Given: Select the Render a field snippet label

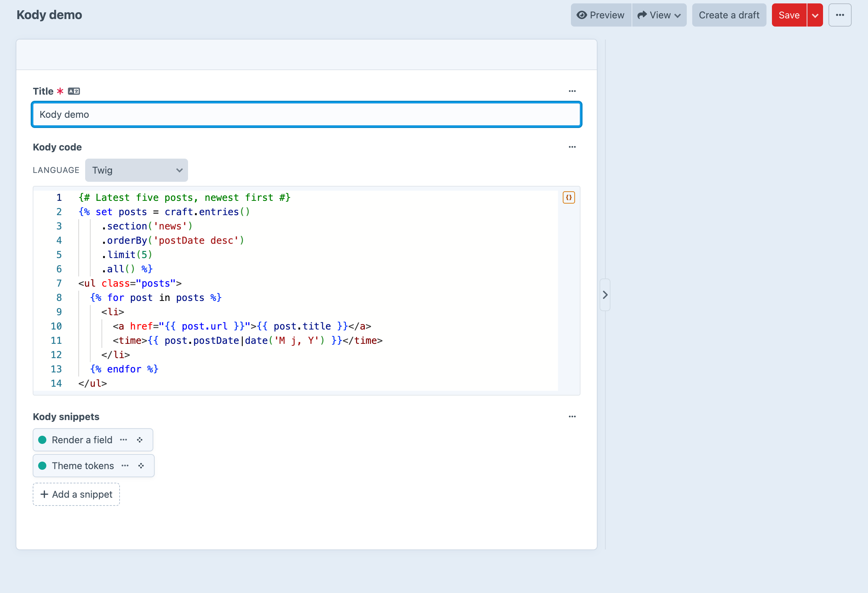Looking at the screenshot, I should point(82,439).
